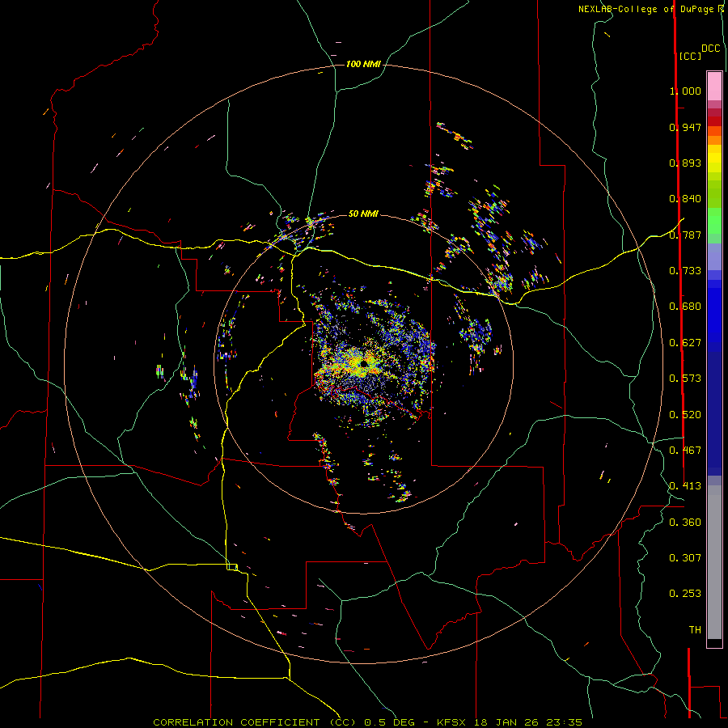Click the DCC label above the color bar
Screen dimensions: 728x728
click(x=711, y=49)
